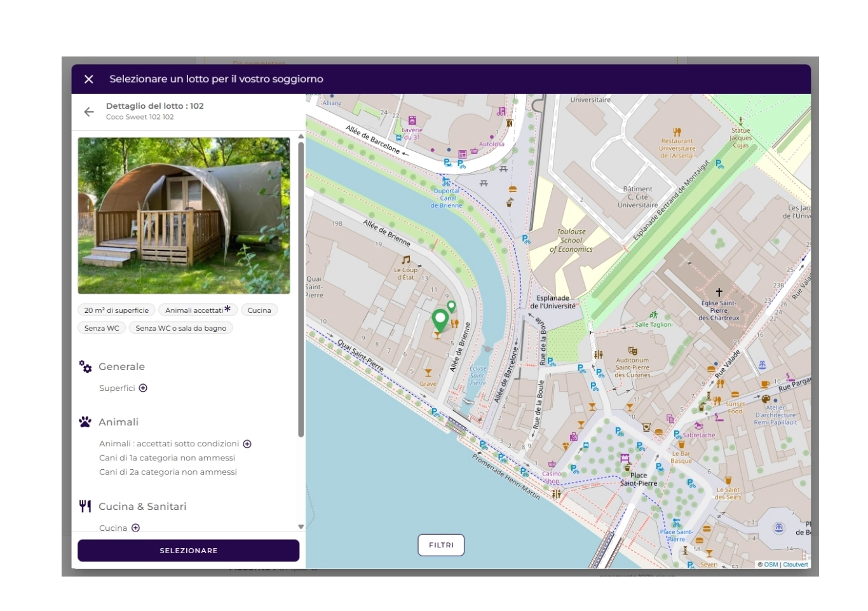Click the Auditorium Saint-Pierre des Cuisines theatre icon
This screenshot has width=868, height=611.
pos(632,351)
